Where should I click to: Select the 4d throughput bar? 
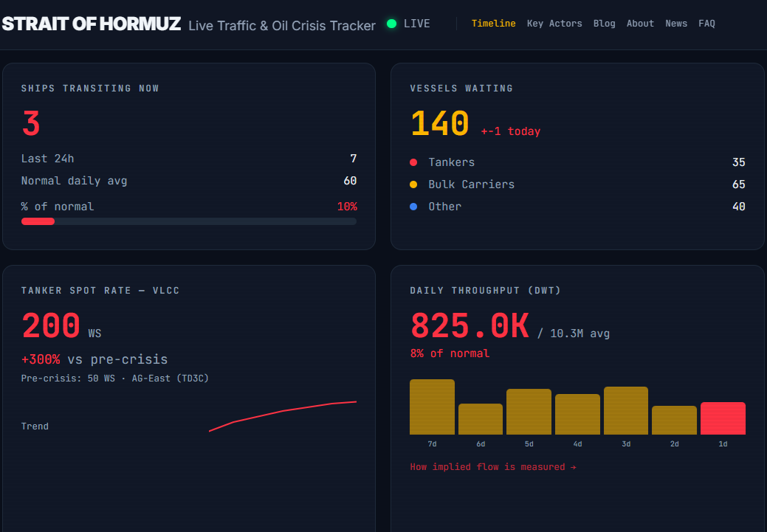[577, 414]
